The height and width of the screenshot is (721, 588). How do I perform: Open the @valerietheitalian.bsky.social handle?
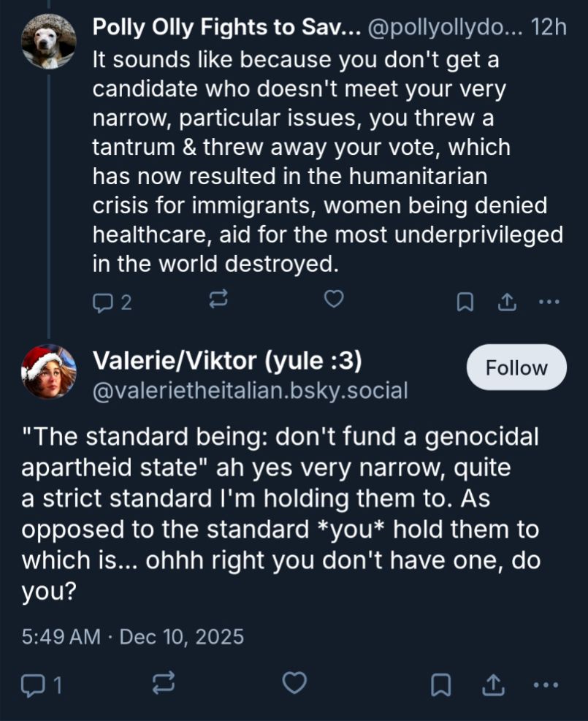tap(250, 391)
